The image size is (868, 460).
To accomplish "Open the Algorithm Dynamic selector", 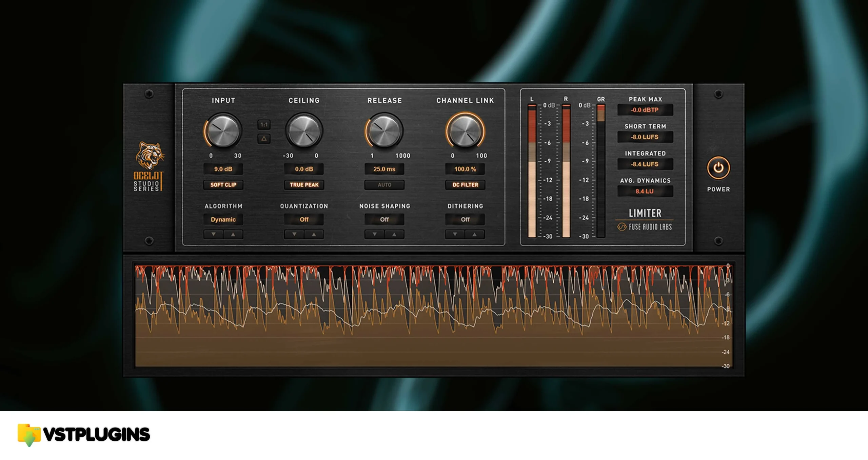I will (223, 219).
